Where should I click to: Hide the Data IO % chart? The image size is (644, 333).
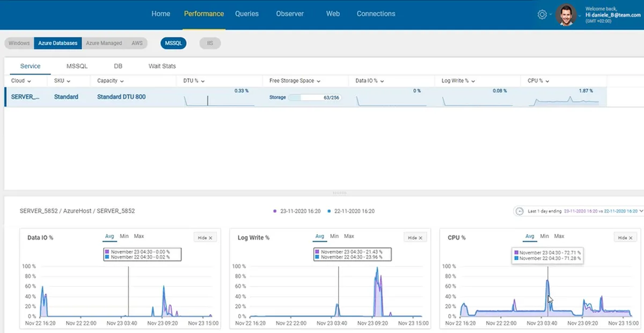coord(206,237)
